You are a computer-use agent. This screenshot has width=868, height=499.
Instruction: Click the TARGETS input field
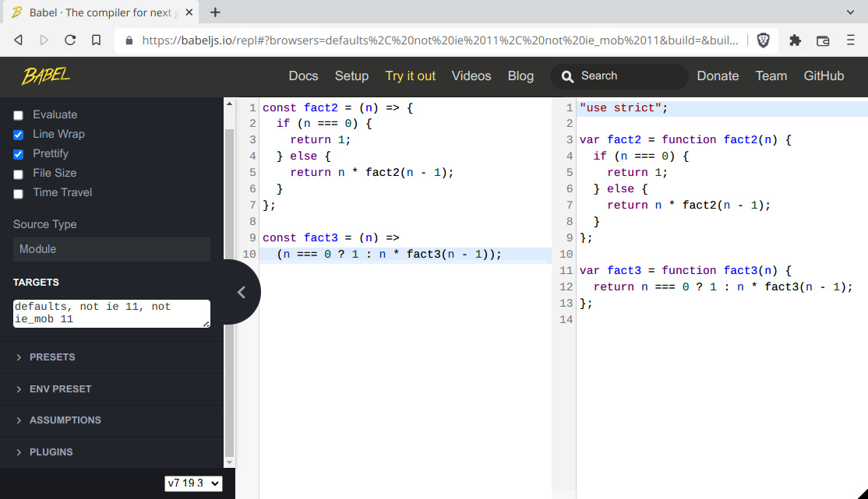coord(111,313)
